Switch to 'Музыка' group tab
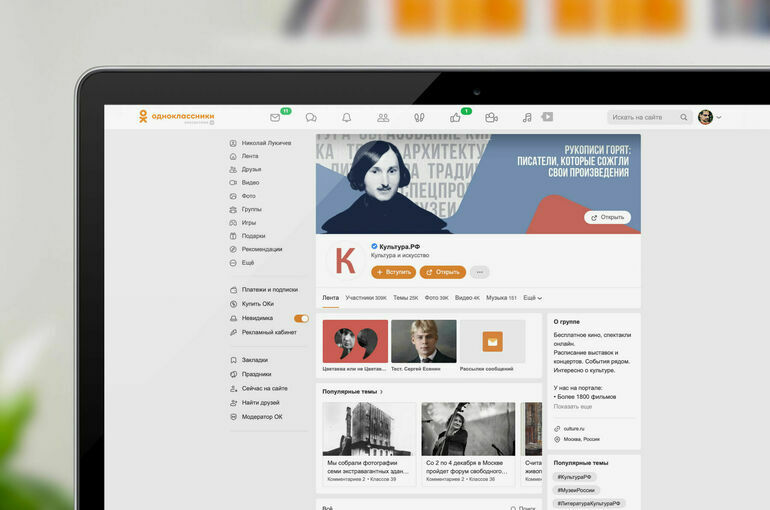 point(501,298)
